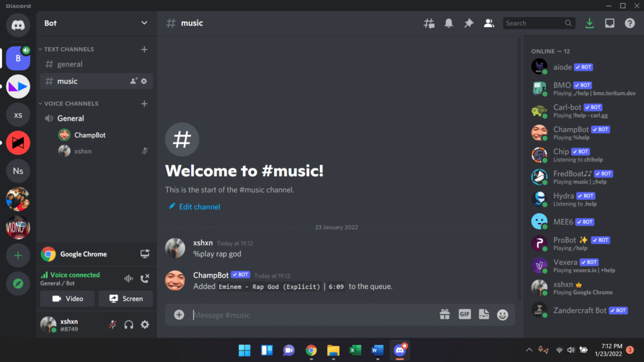Image resolution: width=644 pixels, height=362 pixels.
Task: Open Discord help
Action: pyautogui.click(x=630, y=23)
